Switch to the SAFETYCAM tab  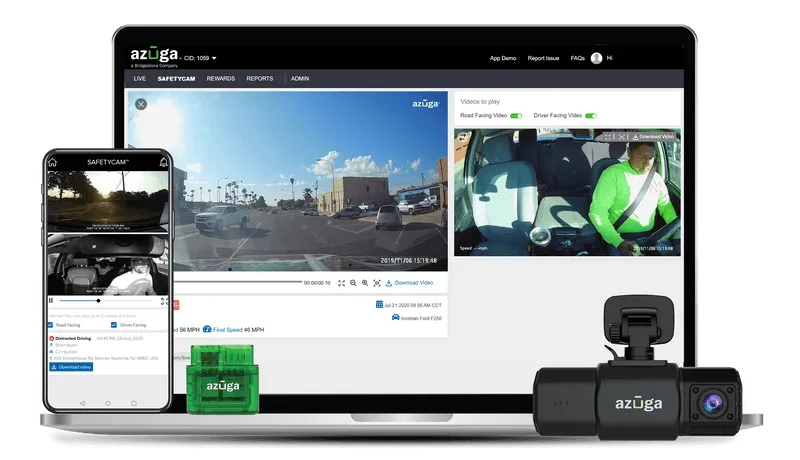click(x=176, y=78)
